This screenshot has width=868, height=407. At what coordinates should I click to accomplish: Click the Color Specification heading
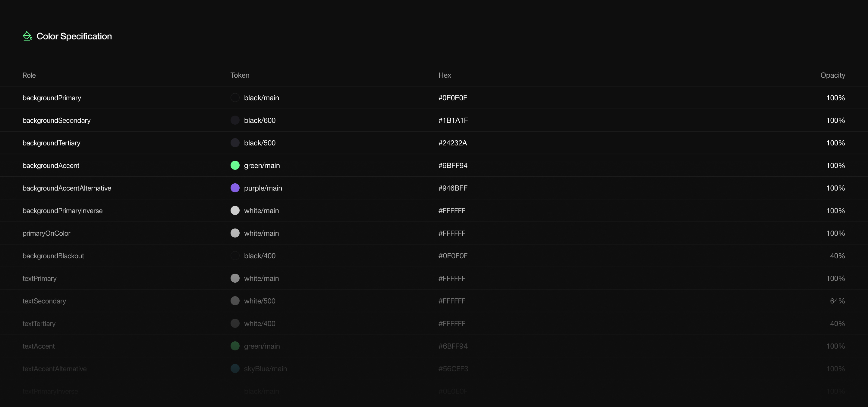pyautogui.click(x=74, y=36)
